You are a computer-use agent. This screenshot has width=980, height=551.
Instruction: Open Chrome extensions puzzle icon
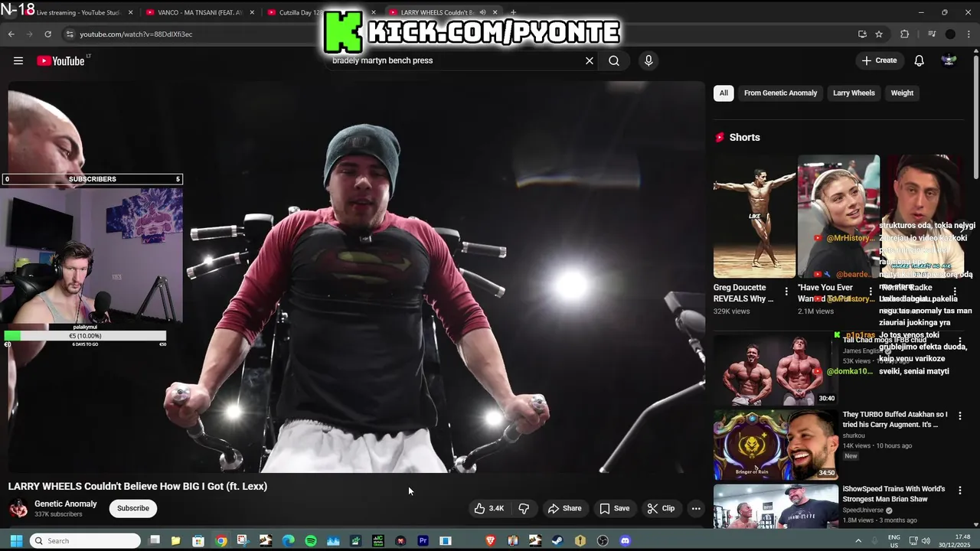click(904, 34)
